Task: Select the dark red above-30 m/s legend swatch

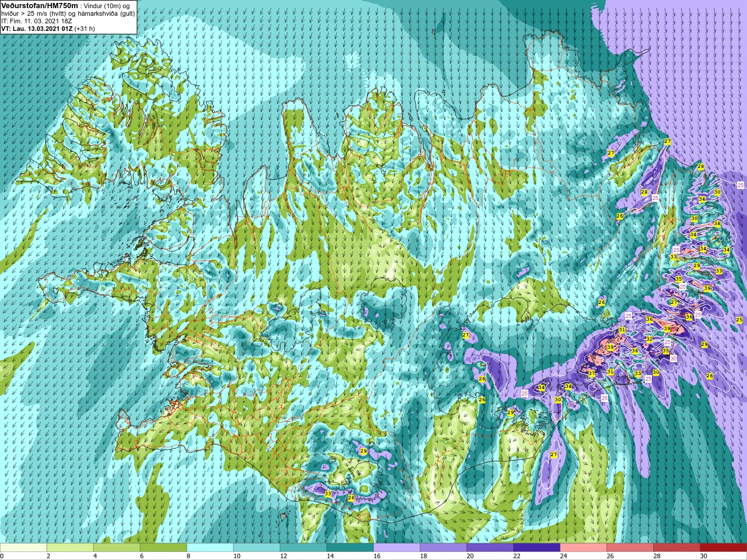Action: (x=724, y=548)
